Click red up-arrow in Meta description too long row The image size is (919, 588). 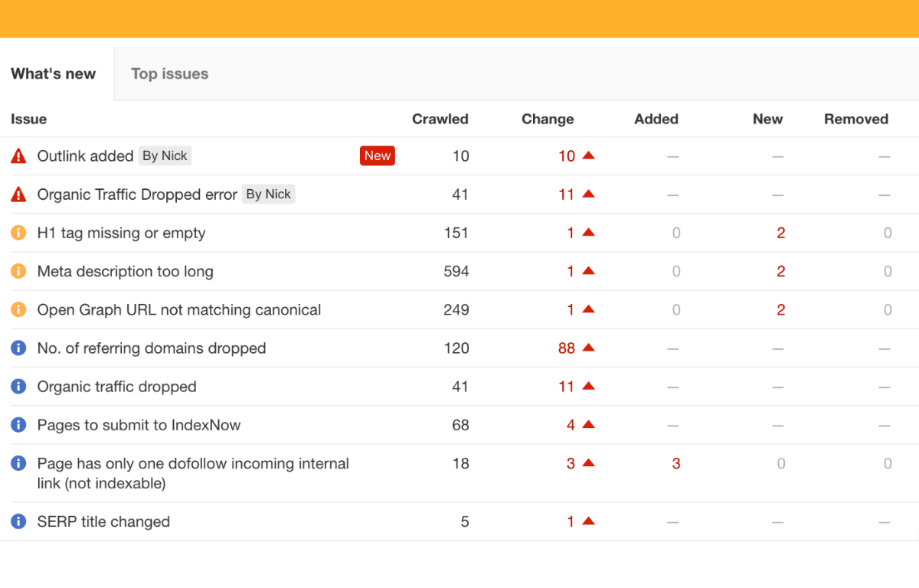[588, 270]
